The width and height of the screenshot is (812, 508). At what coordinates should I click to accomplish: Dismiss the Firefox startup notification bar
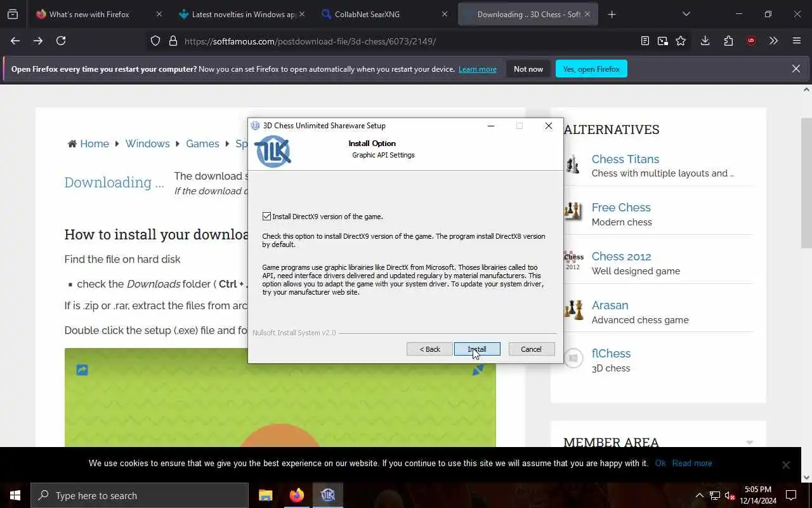pos(796,69)
